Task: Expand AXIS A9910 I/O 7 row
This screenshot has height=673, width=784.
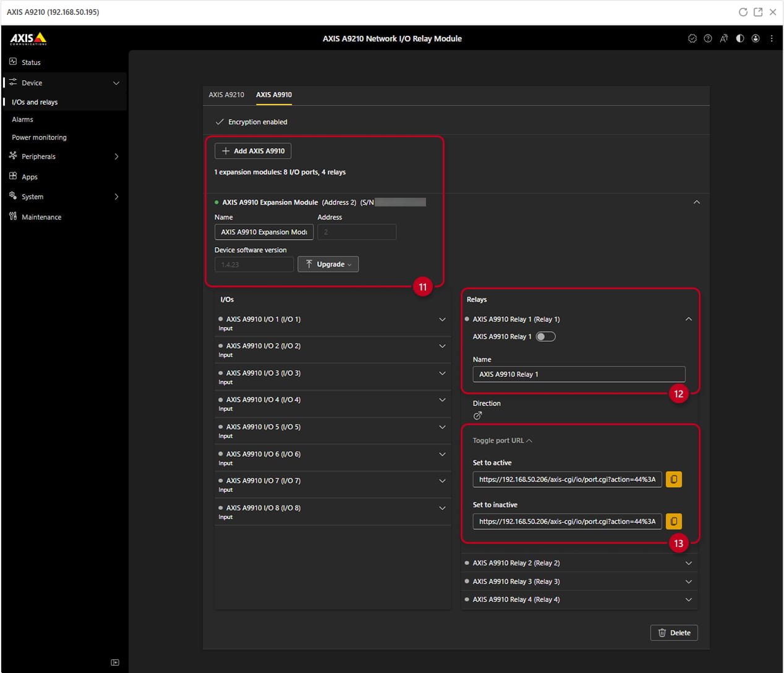Action: pyautogui.click(x=442, y=481)
